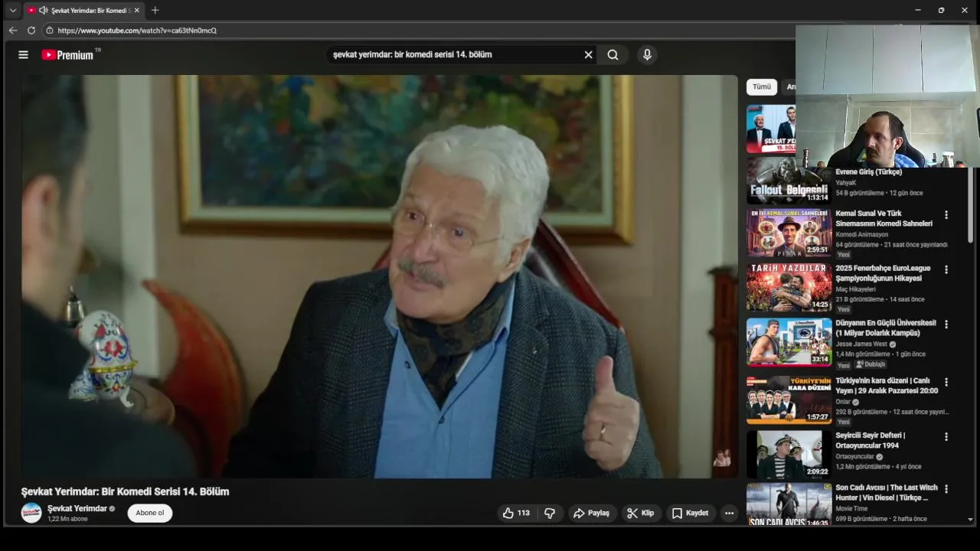Reload the page with refresh icon
This screenshot has width=980, height=551.
[x=31, y=31]
